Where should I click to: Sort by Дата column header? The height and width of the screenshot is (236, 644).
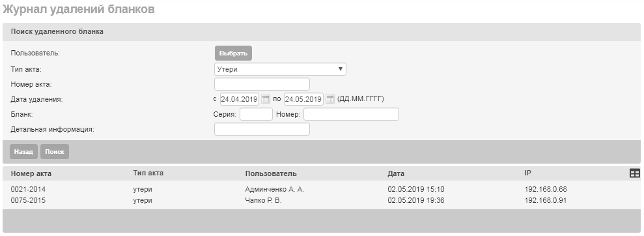[x=396, y=173]
